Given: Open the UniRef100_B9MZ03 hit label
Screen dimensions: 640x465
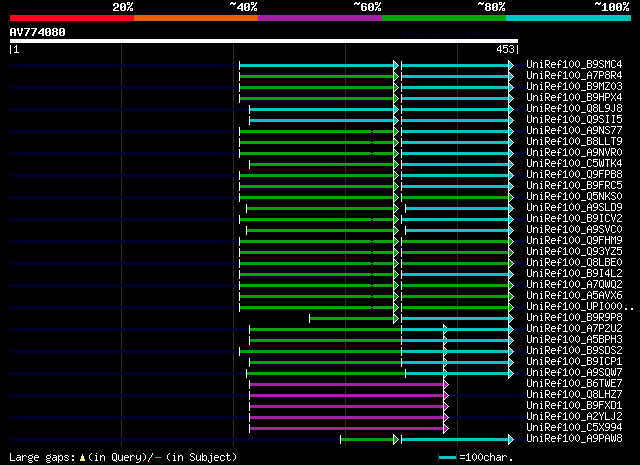Looking at the screenshot, I should click(574, 87).
